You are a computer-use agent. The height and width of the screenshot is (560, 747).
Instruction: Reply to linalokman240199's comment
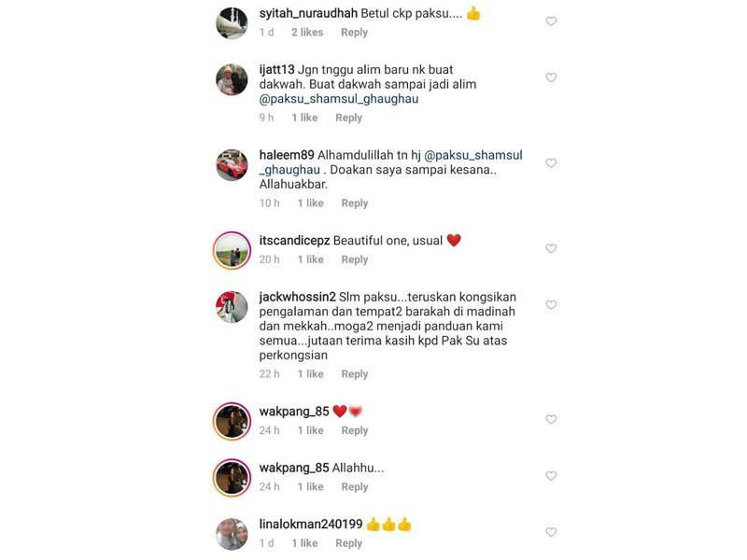click(348, 543)
